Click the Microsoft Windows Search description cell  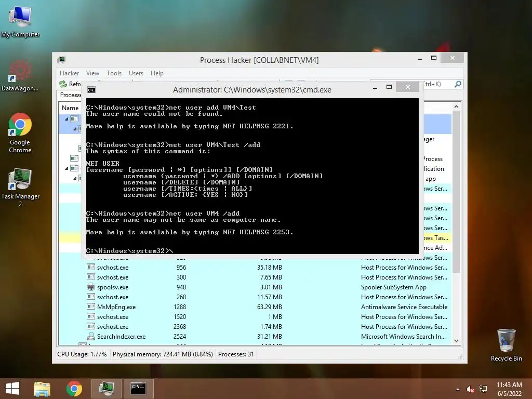[403, 336]
